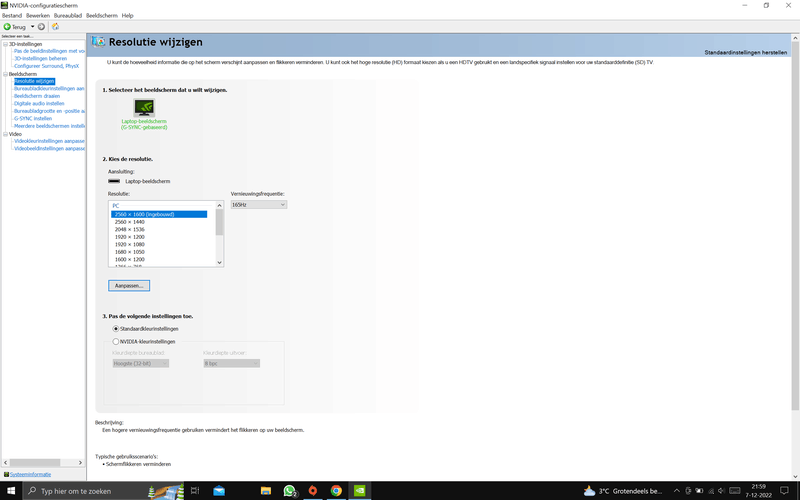Click resolution list scroll-up arrow
The width and height of the screenshot is (800, 500).
[x=219, y=205]
